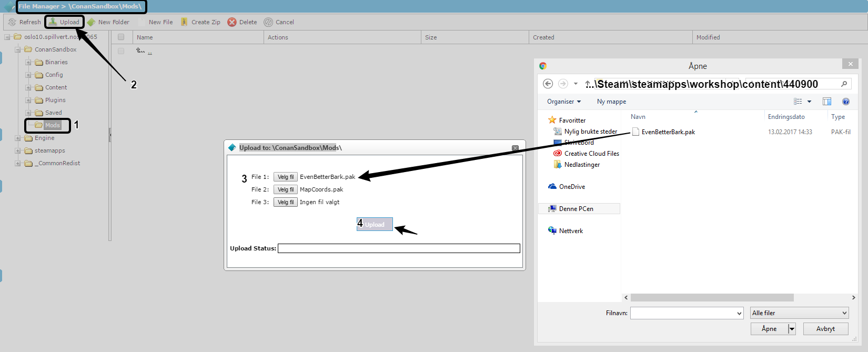
Task: Open the Saved folder in tree
Action: (53, 113)
